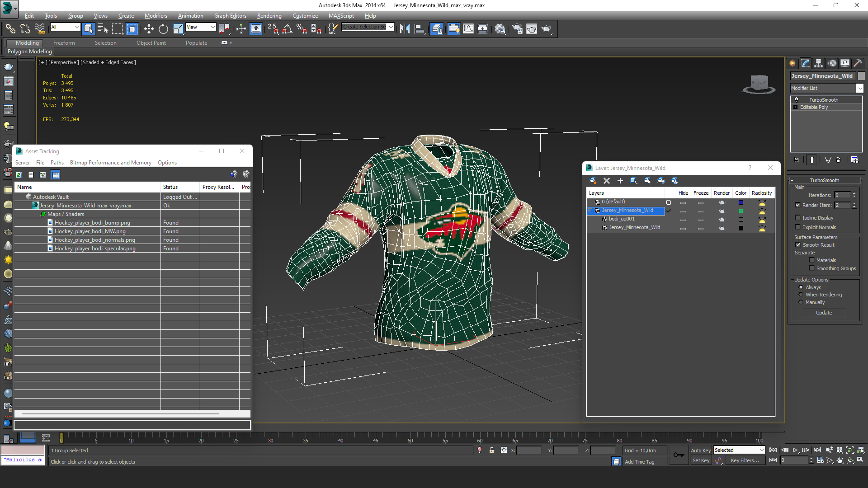The image size is (868, 488).
Task: Click the Render Production teapot icon
Action: point(547,29)
